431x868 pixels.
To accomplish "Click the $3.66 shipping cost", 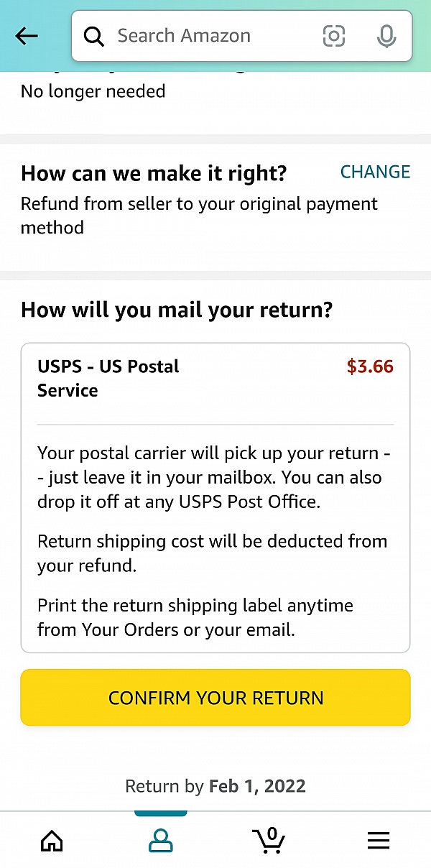I will click(x=370, y=366).
